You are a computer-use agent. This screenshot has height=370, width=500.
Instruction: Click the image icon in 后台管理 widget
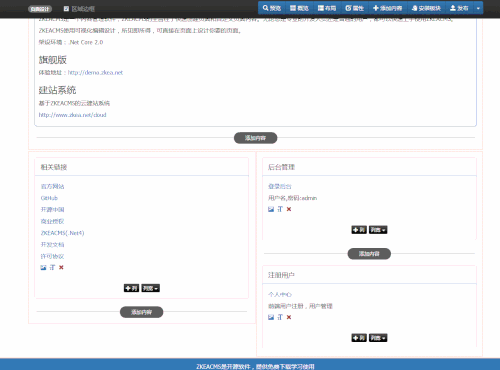[x=271, y=209]
